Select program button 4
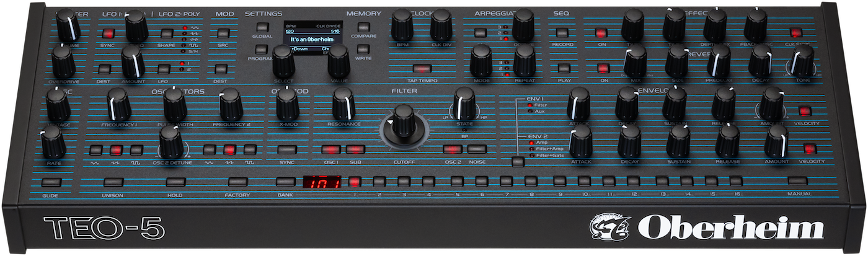Screen dimensions: 868x256 (428, 182)
